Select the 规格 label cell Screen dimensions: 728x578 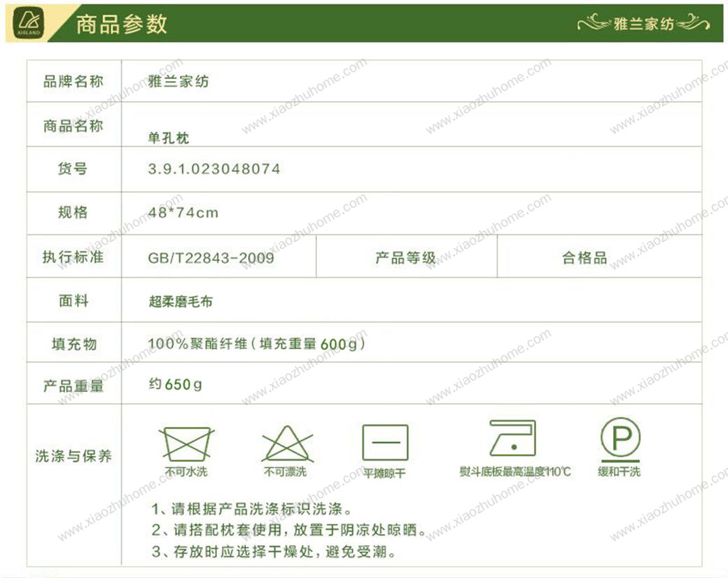click(73, 213)
